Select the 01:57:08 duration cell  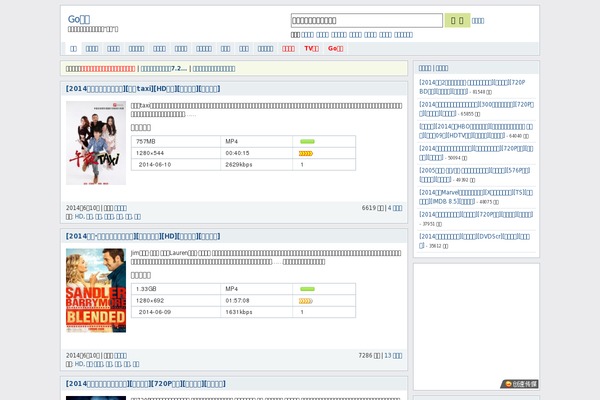click(256, 300)
